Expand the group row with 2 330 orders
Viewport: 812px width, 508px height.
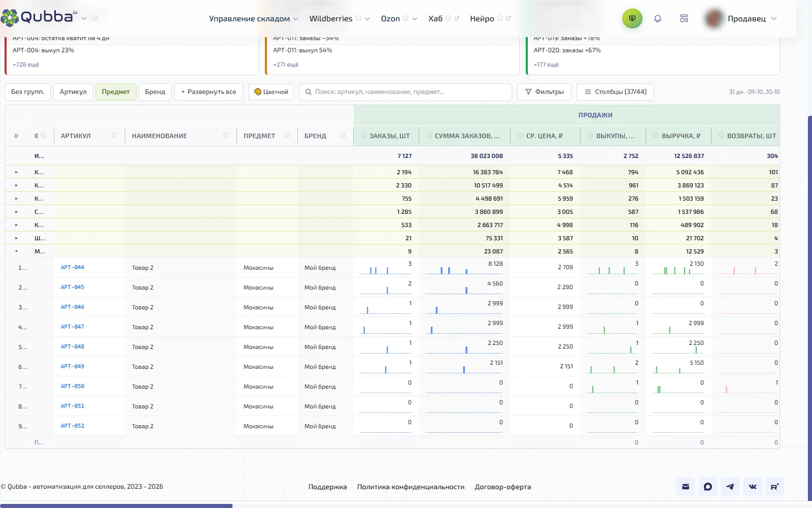click(16, 185)
